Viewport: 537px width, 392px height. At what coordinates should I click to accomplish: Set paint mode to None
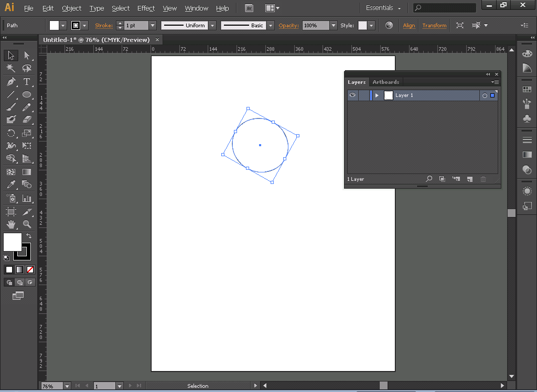[30, 270]
